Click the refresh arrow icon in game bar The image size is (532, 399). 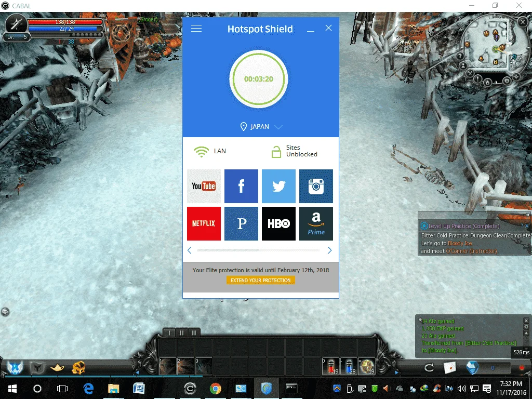[429, 367]
